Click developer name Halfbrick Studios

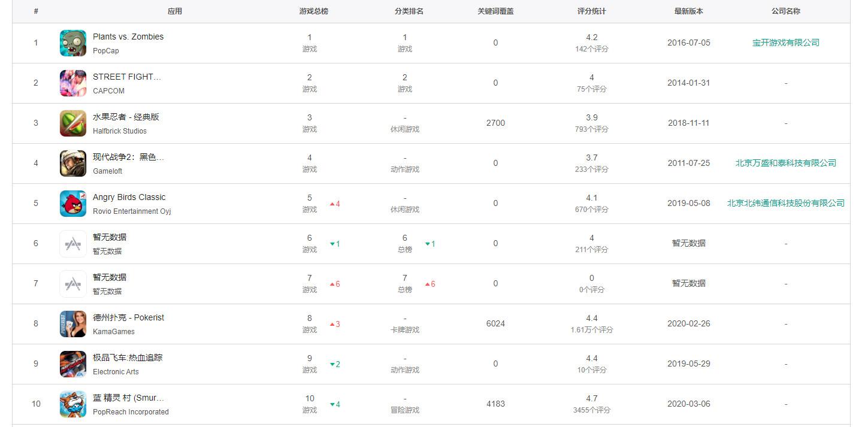pyautogui.click(x=120, y=131)
